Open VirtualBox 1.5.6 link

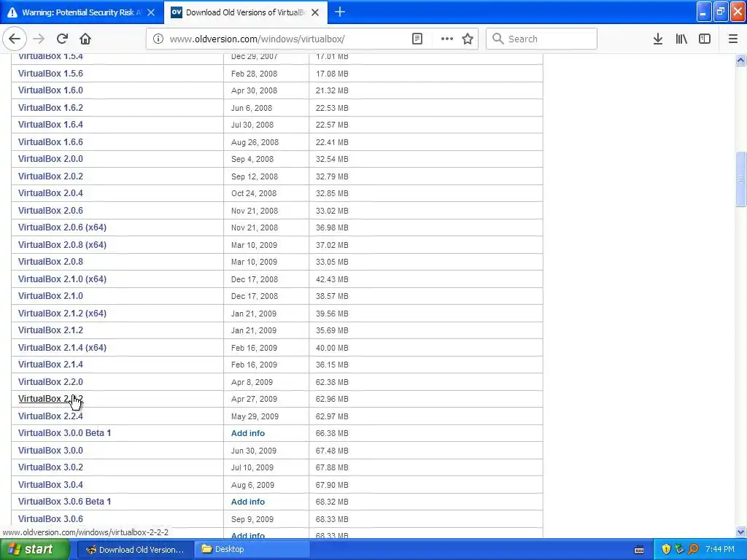click(x=50, y=74)
